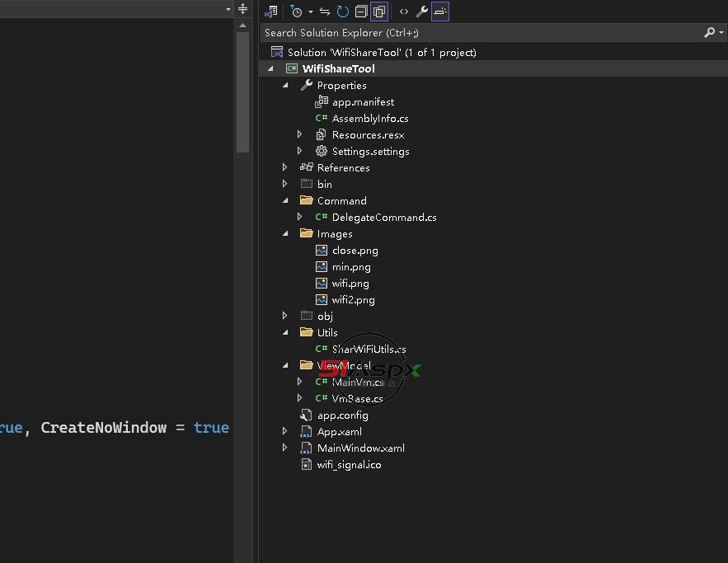The width and height of the screenshot is (728, 563).
Task: Select wifi_signal.ico file
Action: pos(349,465)
